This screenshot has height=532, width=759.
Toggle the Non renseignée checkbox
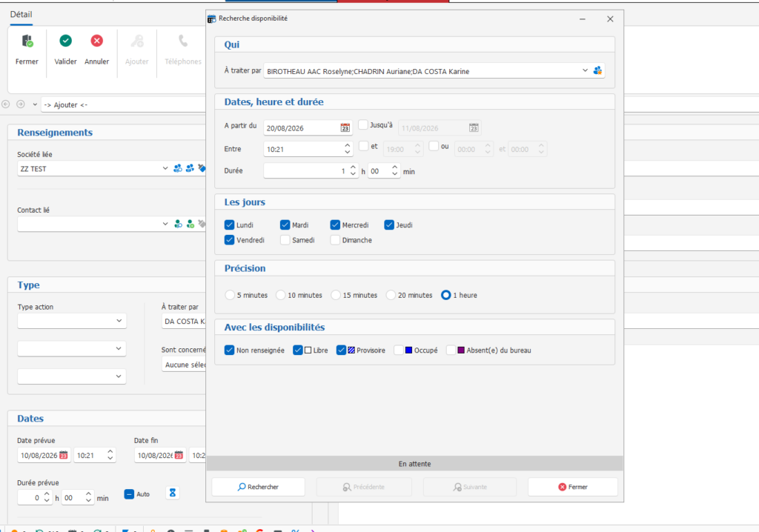click(230, 350)
